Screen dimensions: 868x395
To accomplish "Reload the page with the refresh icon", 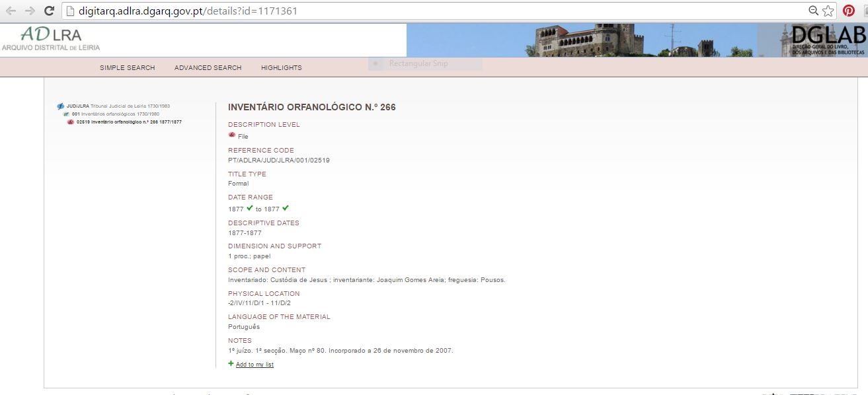I will pos(49,11).
